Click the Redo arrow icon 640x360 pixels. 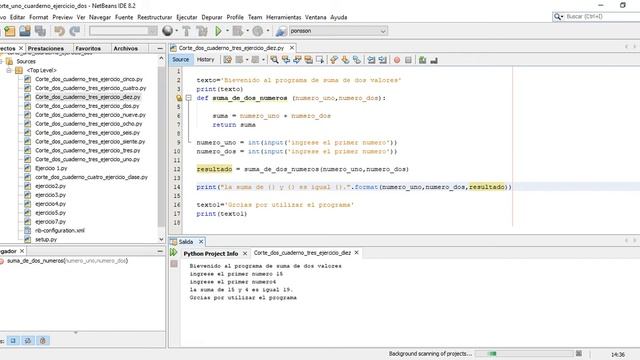[x=75, y=31]
